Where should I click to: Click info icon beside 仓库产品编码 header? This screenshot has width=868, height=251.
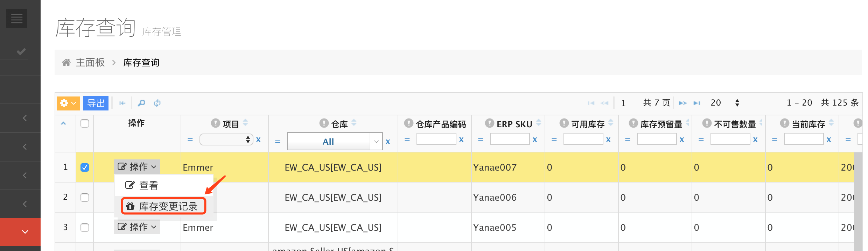[x=408, y=123]
